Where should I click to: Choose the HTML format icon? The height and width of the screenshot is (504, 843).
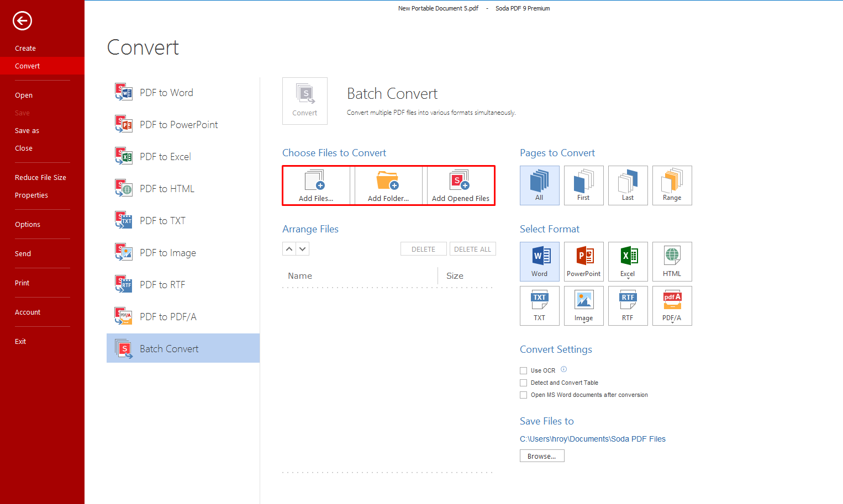pos(672,257)
